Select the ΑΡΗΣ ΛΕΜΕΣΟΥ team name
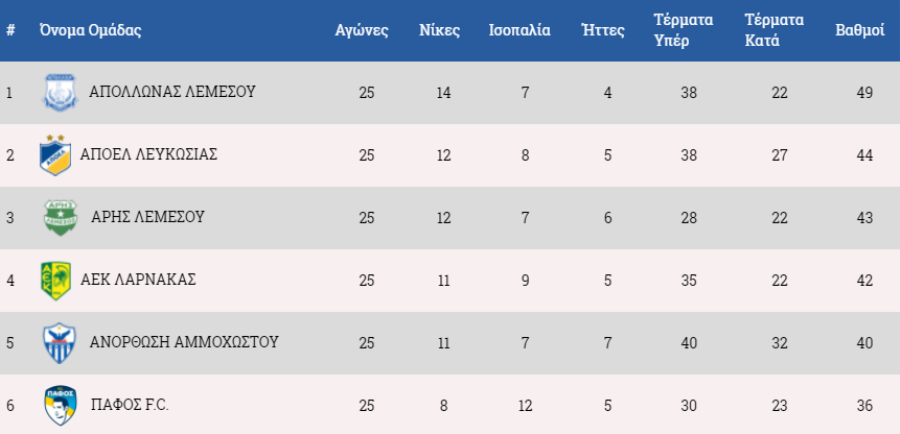 click(x=148, y=217)
